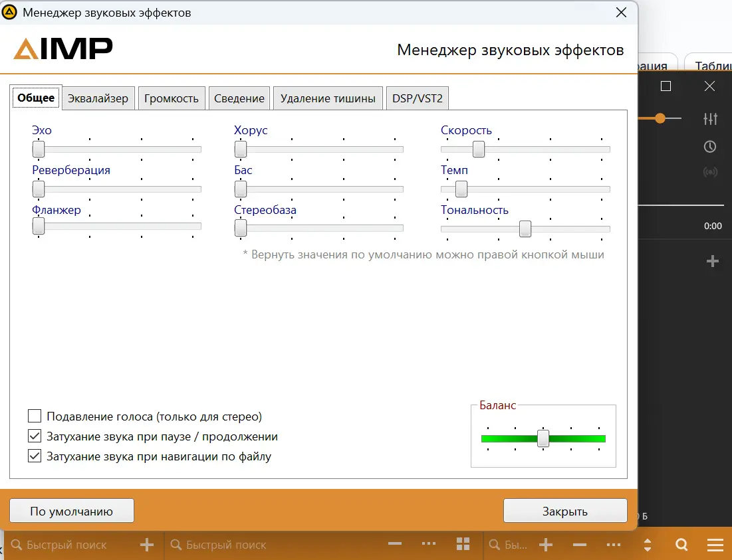Click the Реверберация slider handle
The image size is (732, 560).
(x=39, y=189)
